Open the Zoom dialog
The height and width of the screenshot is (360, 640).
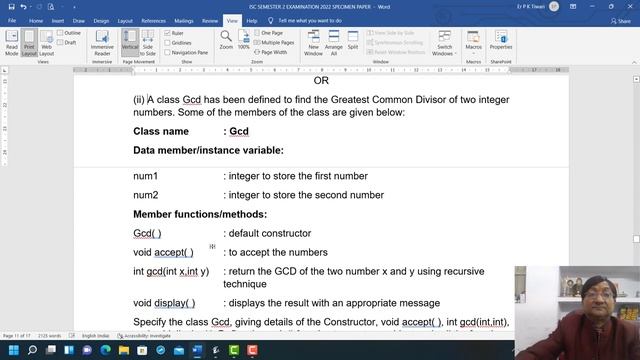[226, 40]
